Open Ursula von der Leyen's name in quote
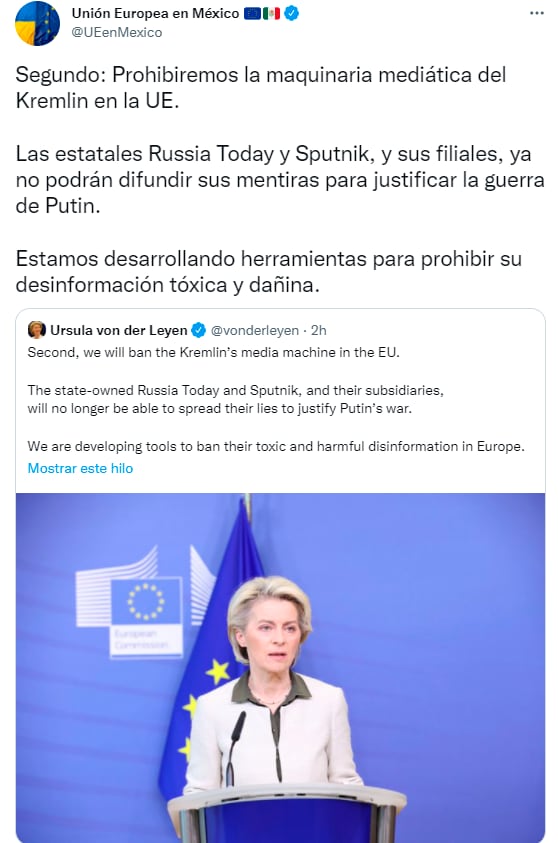This screenshot has width=558, height=843. (118, 330)
